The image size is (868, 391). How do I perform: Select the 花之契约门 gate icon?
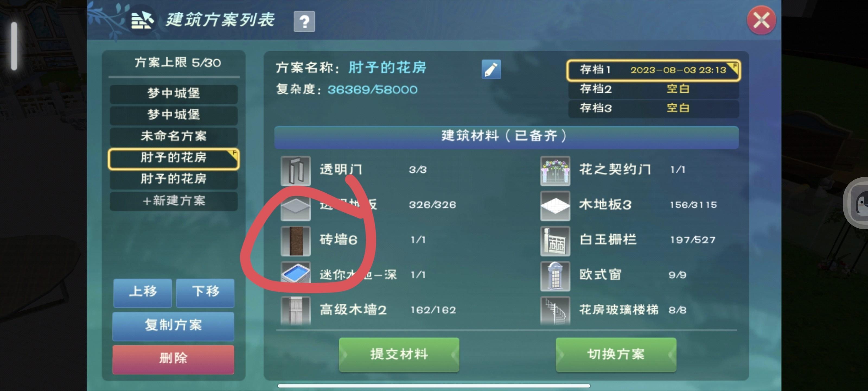(555, 171)
